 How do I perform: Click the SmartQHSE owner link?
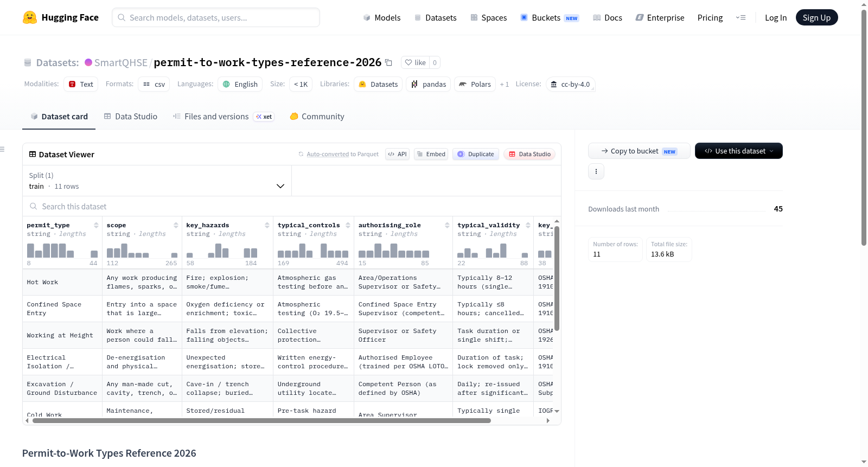121,62
